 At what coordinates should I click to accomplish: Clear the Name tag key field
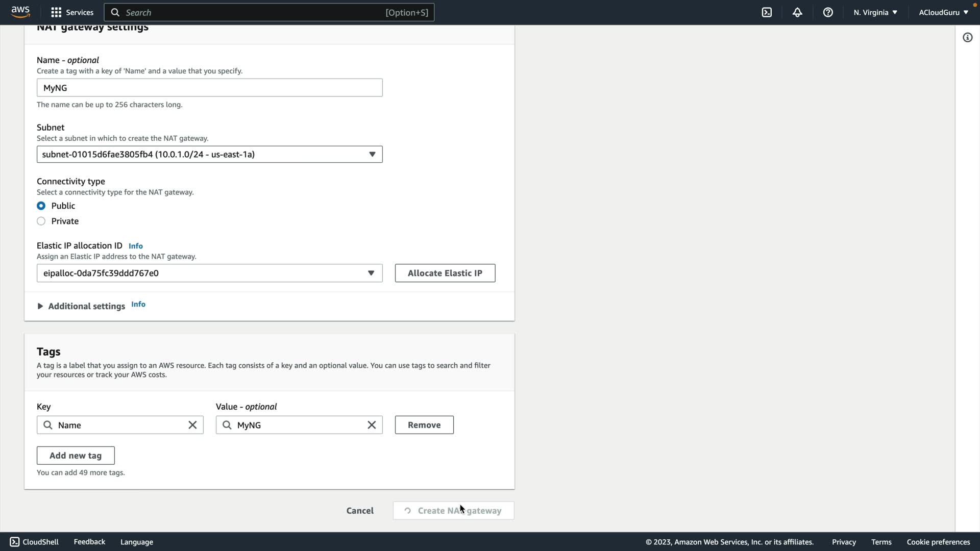192,425
